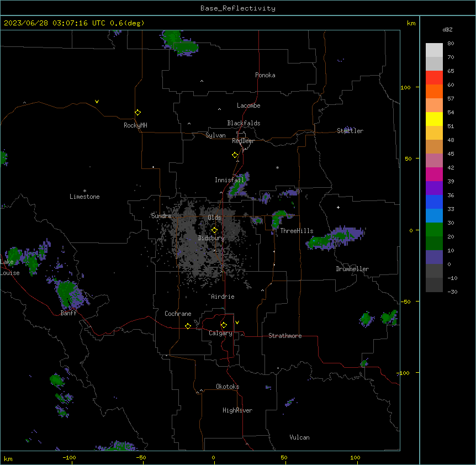The height and width of the screenshot is (465, 476).
Task: Click the yellow marker near RockyMH
Action: point(137,113)
